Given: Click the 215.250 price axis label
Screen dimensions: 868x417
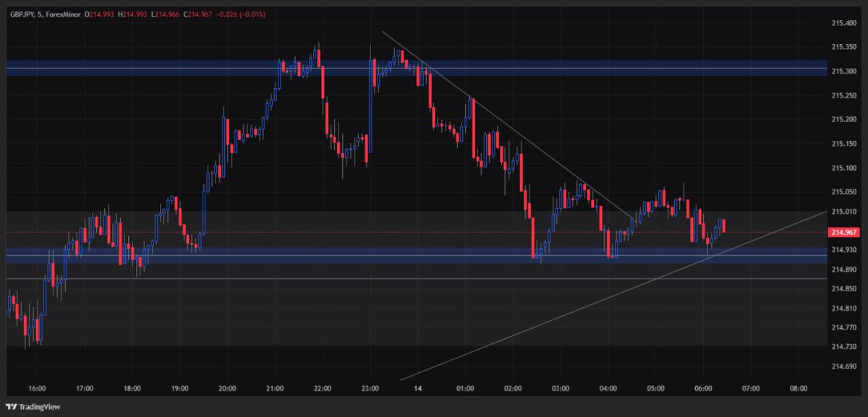Looking at the screenshot, I should 845,95.
